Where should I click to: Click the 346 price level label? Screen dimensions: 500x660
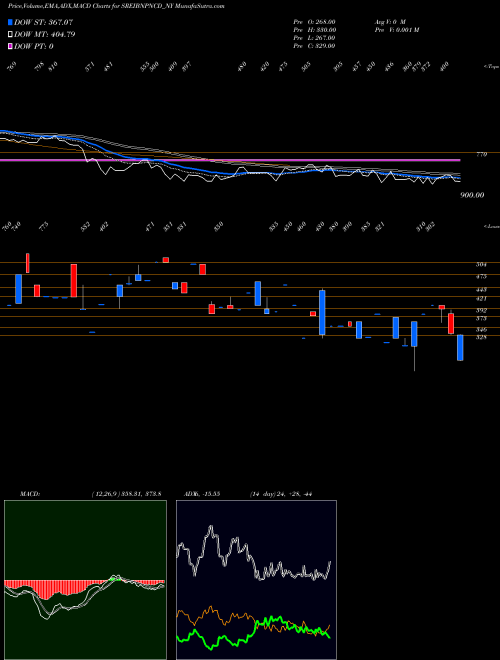(481, 330)
